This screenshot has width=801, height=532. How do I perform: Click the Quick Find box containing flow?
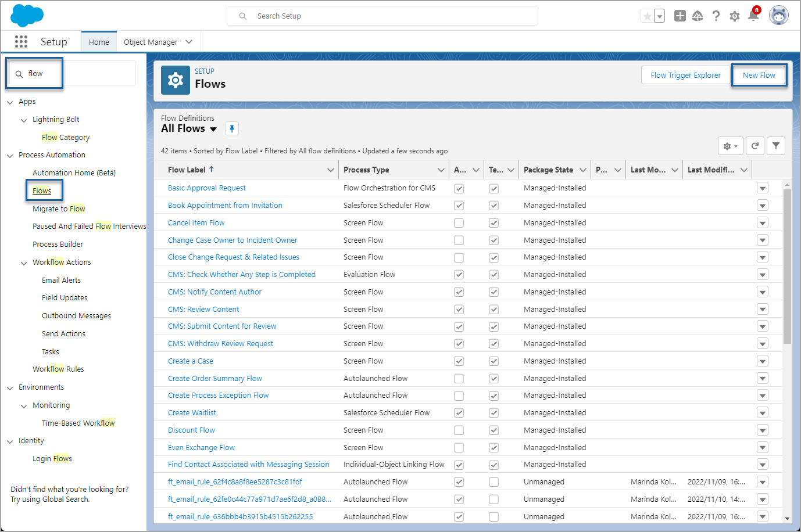point(72,74)
